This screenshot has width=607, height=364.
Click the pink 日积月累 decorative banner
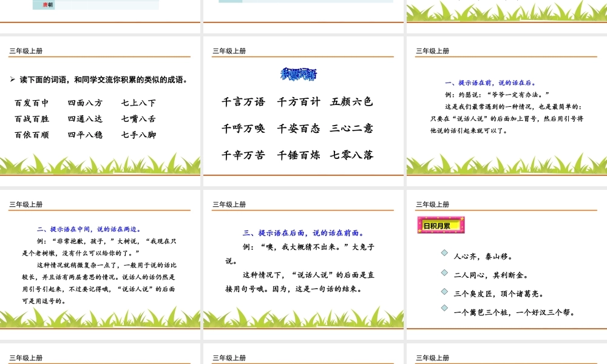pyautogui.click(x=441, y=225)
